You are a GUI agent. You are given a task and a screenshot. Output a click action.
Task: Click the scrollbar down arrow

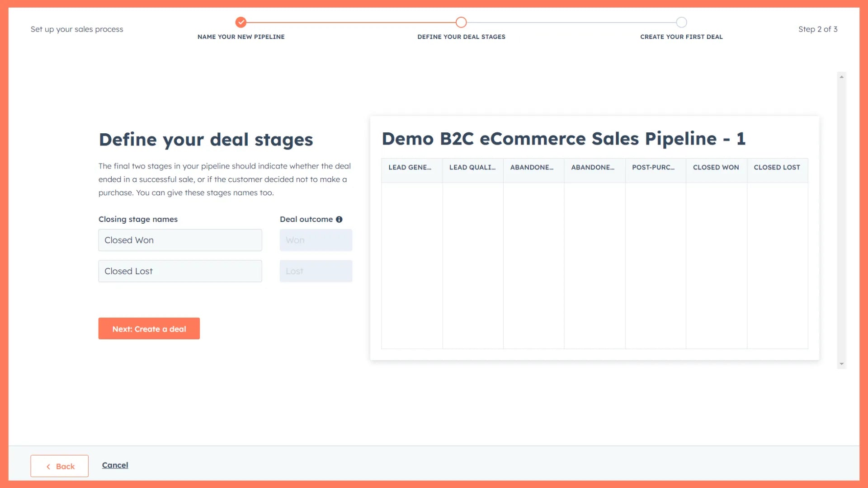coord(840,363)
